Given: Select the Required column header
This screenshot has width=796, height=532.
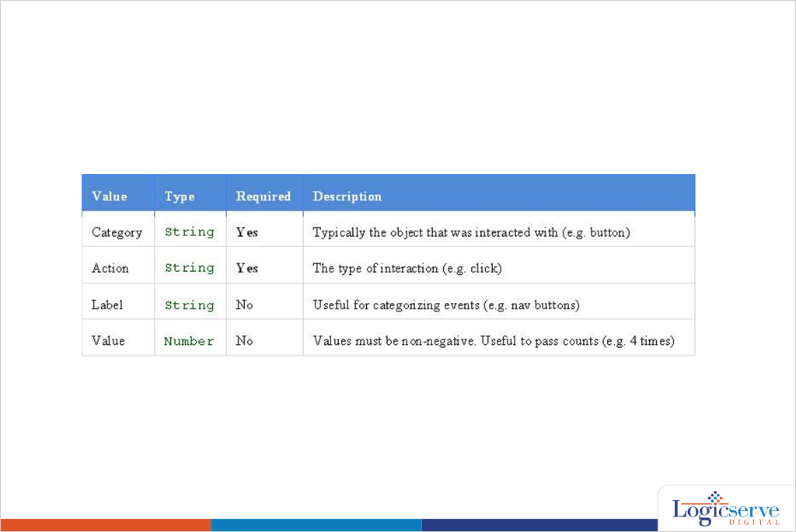Looking at the screenshot, I should pos(264,196).
